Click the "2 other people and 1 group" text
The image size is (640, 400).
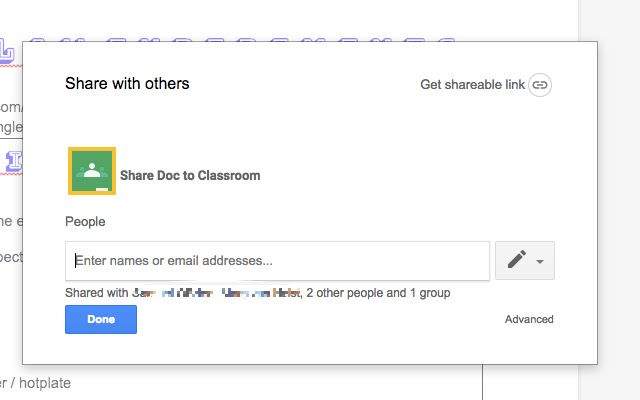378,293
